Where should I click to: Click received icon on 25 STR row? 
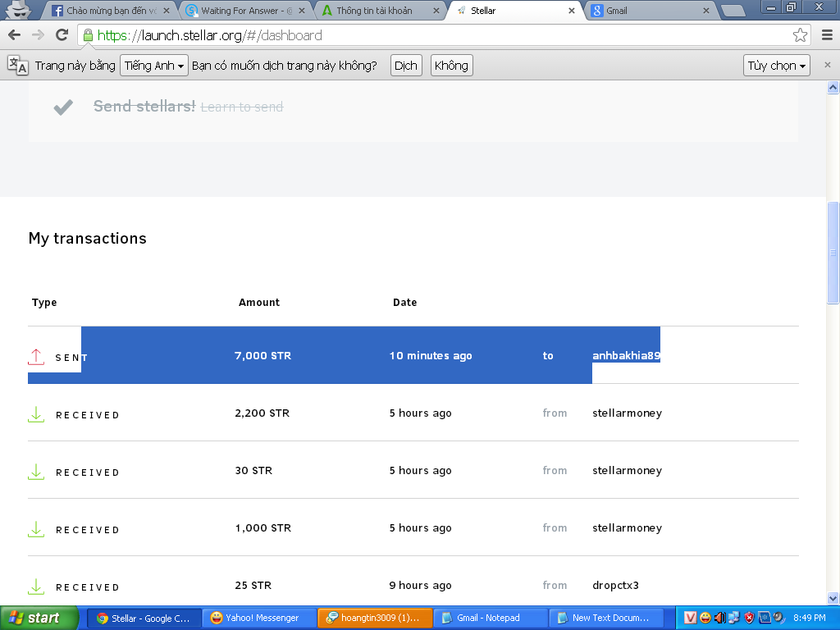pos(36,586)
